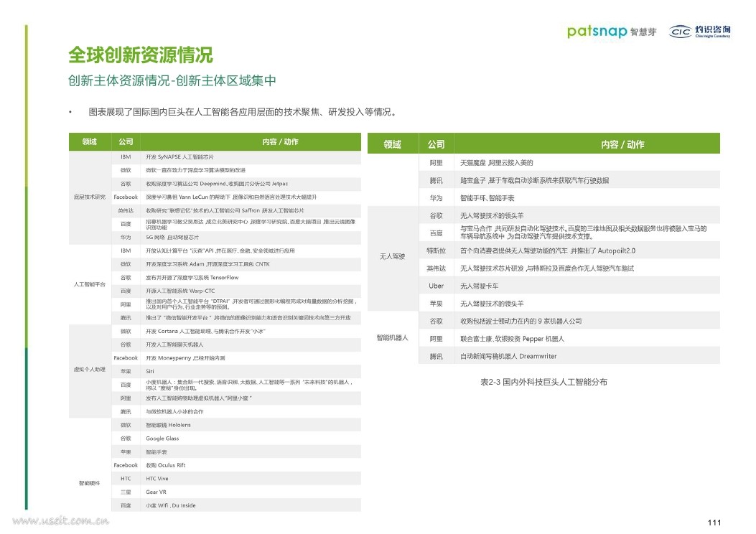This screenshot has height=534, width=756.
Task: Click the Facebook cell in the Yann LeCun row
Action: [126, 197]
